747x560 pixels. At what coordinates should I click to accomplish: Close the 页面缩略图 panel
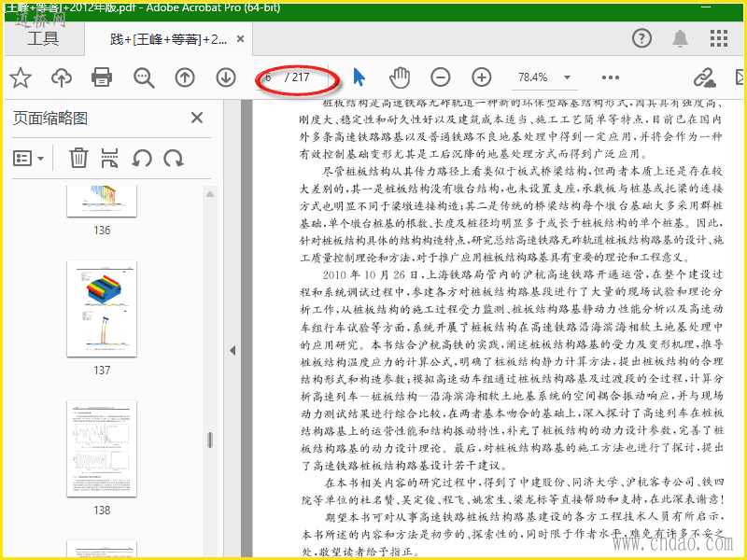[197, 118]
